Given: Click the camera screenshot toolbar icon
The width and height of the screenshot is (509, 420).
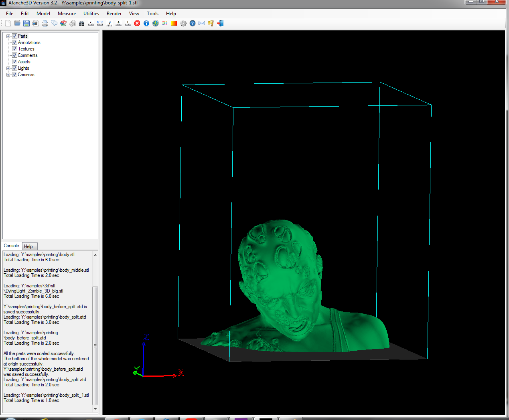Looking at the screenshot, I should click(x=36, y=23).
